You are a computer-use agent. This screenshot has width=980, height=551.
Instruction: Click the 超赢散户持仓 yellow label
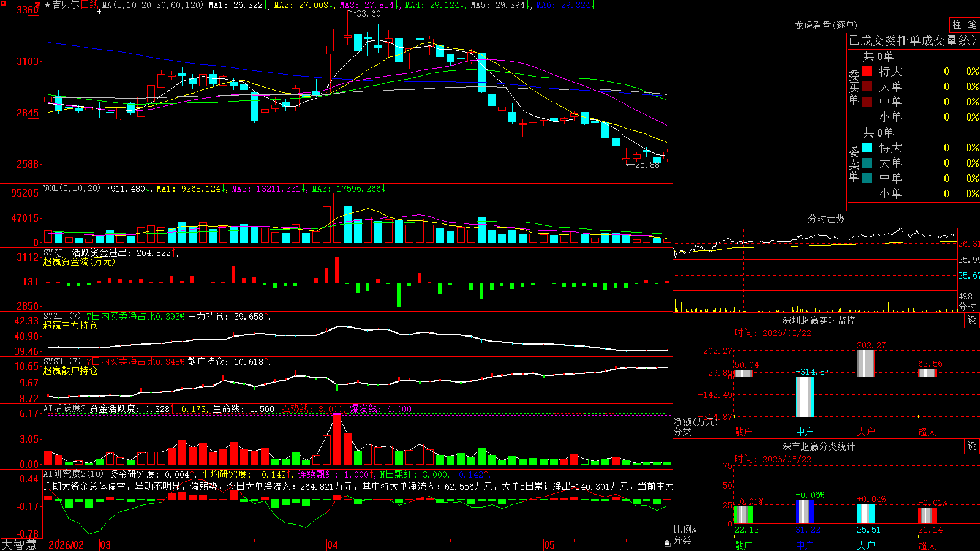[70, 370]
